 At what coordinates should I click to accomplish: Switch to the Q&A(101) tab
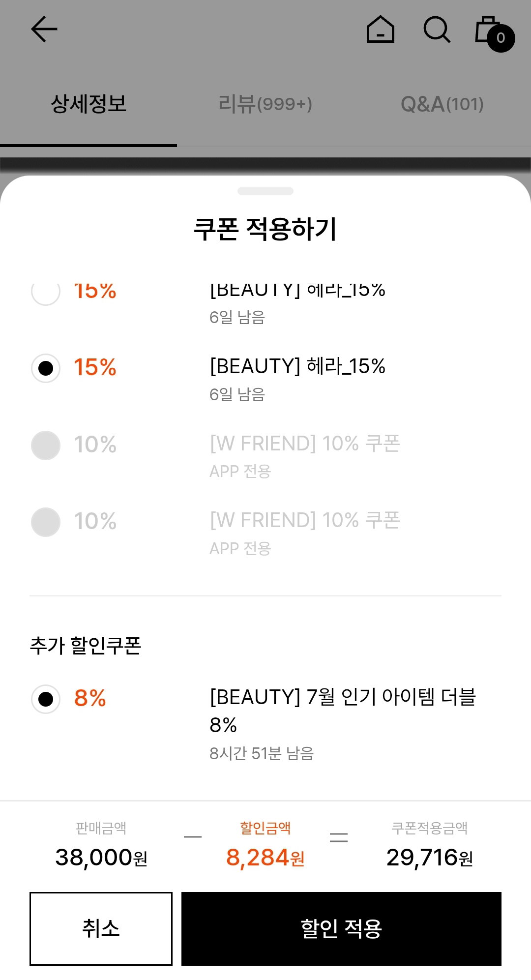442,104
